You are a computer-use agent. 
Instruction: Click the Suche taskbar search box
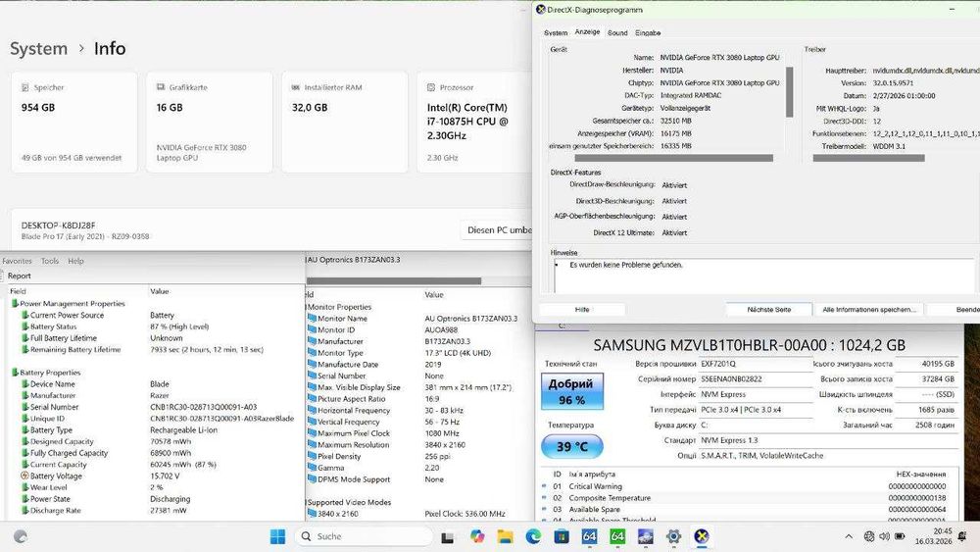pyautogui.click(x=364, y=536)
